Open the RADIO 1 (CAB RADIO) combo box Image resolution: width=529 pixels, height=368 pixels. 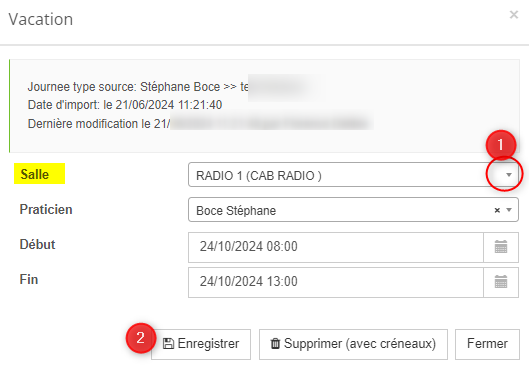click(353, 175)
